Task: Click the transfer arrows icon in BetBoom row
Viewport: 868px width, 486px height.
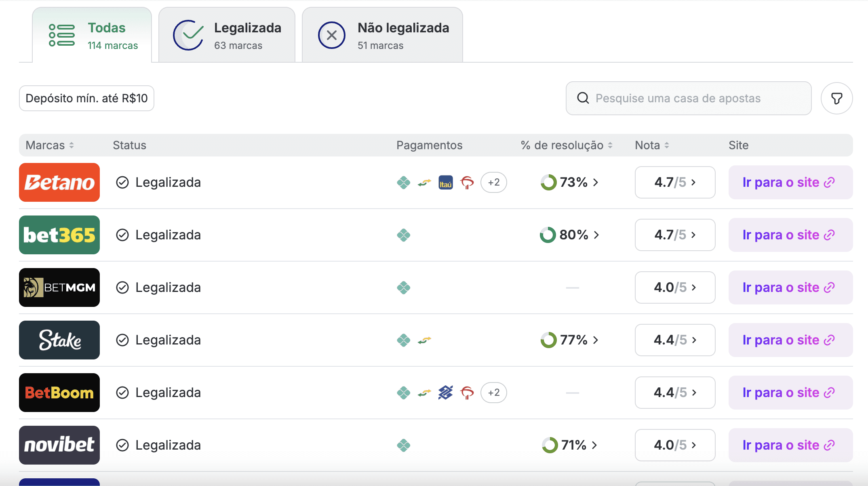Action: click(425, 393)
